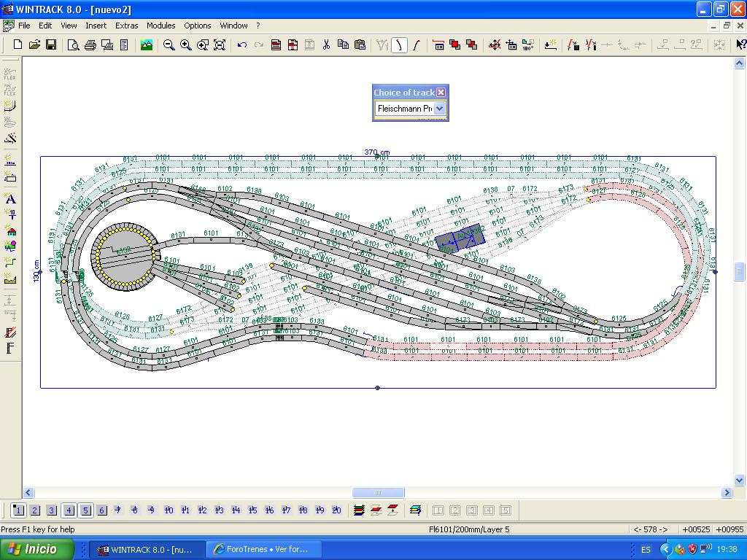747x560 pixels.
Task: Click the New document icon
Action: (18, 44)
